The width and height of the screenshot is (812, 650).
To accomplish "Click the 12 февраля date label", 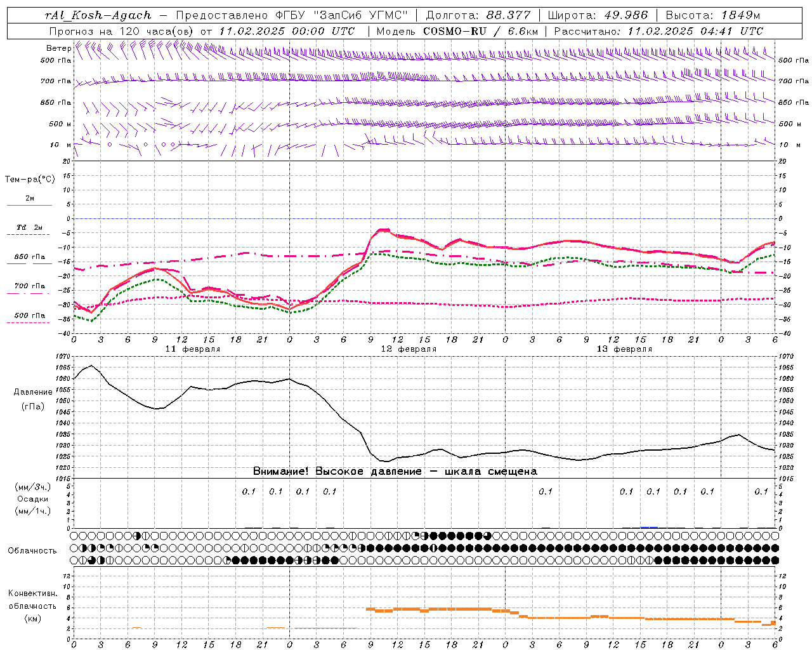I will tap(409, 349).
